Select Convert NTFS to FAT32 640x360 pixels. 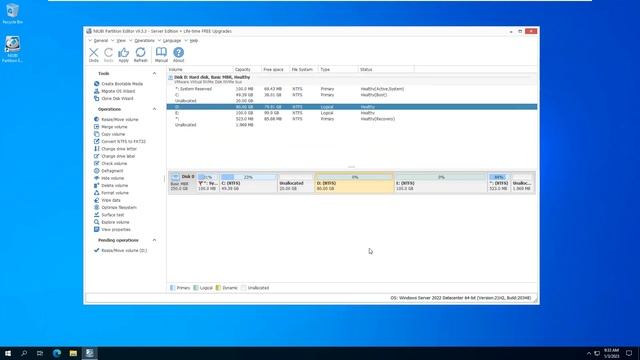(x=120, y=142)
